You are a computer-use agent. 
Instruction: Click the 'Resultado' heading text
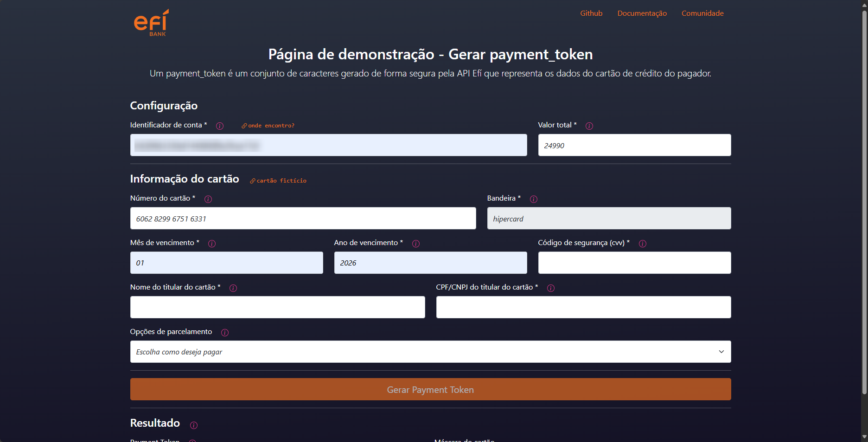[155, 423]
